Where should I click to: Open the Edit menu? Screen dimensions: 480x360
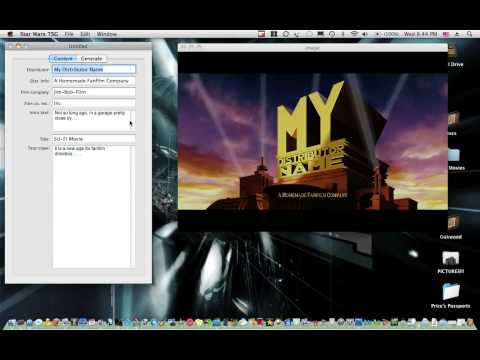pyautogui.click(x=85, y=34)
